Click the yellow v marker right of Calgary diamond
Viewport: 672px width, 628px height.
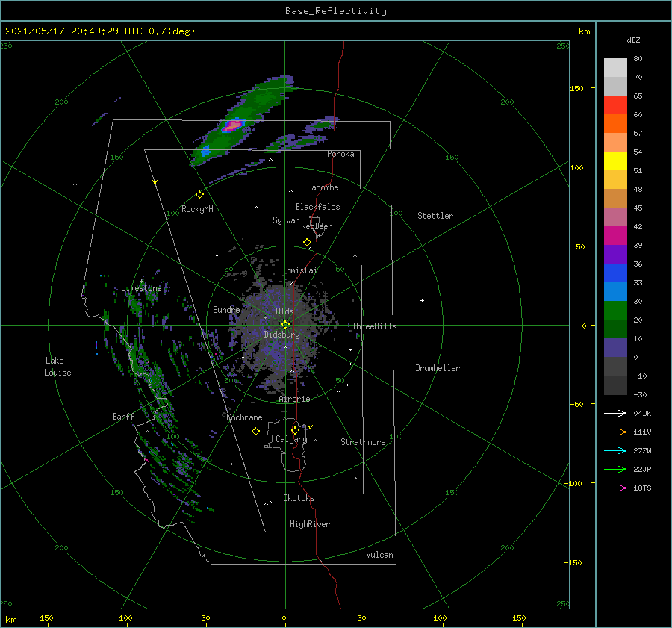pos(310,427)
